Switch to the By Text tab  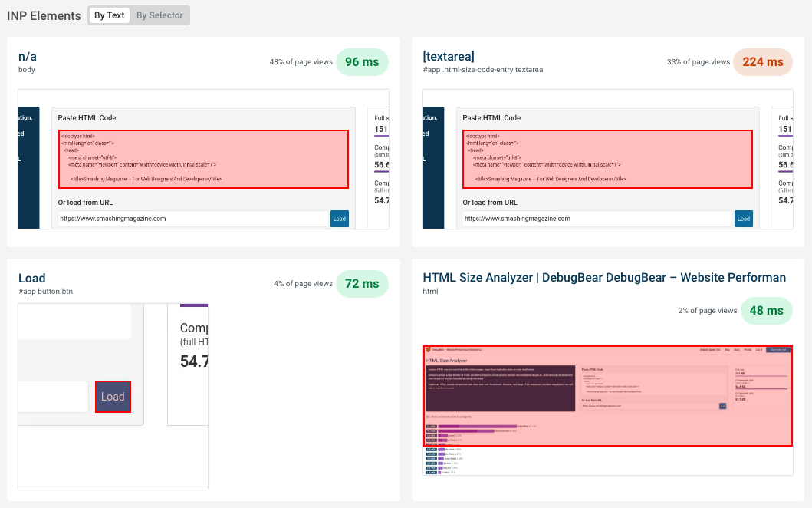110,15
